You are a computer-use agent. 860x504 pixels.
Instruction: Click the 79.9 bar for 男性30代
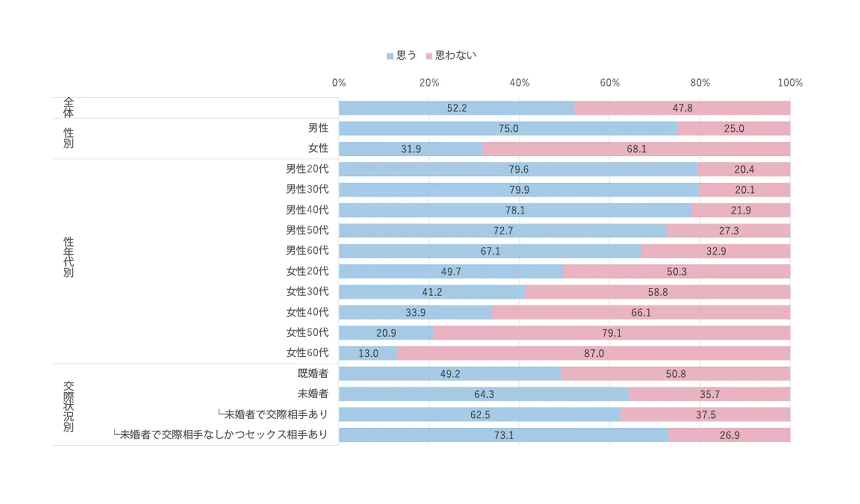tap(519, 190)
